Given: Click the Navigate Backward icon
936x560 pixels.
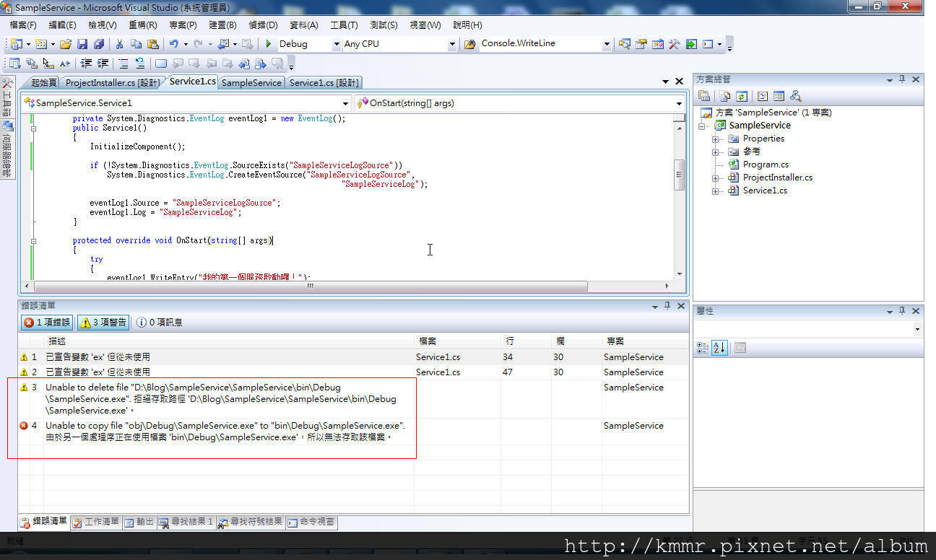Looking at the screenshot, I should 222,44.
